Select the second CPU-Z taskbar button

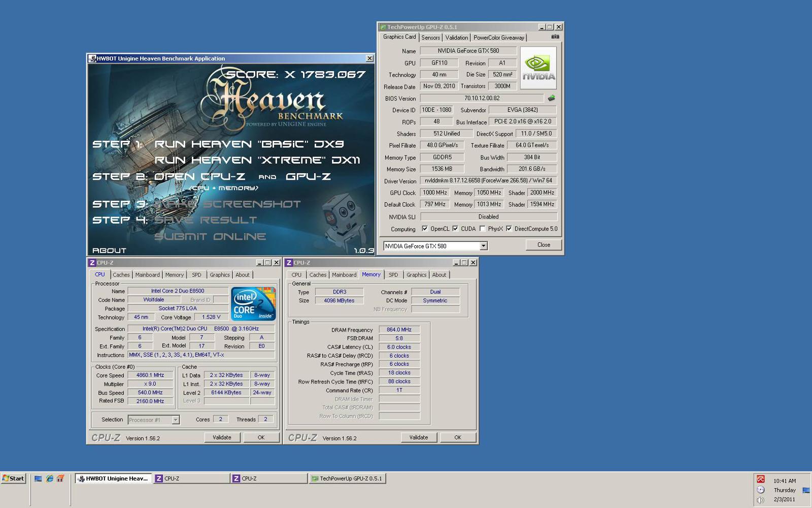[x=269, y=479]
